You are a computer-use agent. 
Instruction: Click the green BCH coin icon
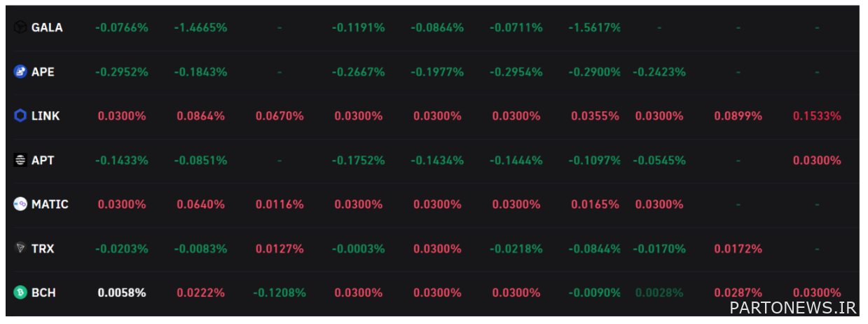coord(20,292)
